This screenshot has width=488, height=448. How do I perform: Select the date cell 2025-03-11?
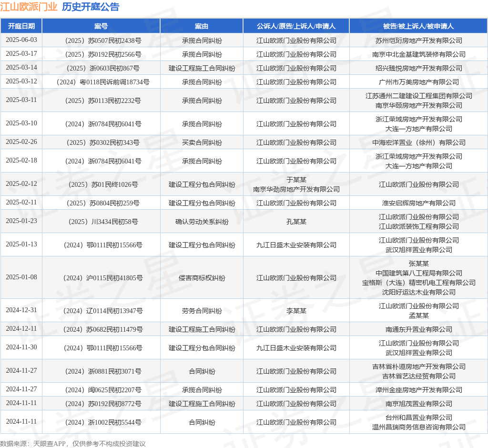(x=21, y=100)
